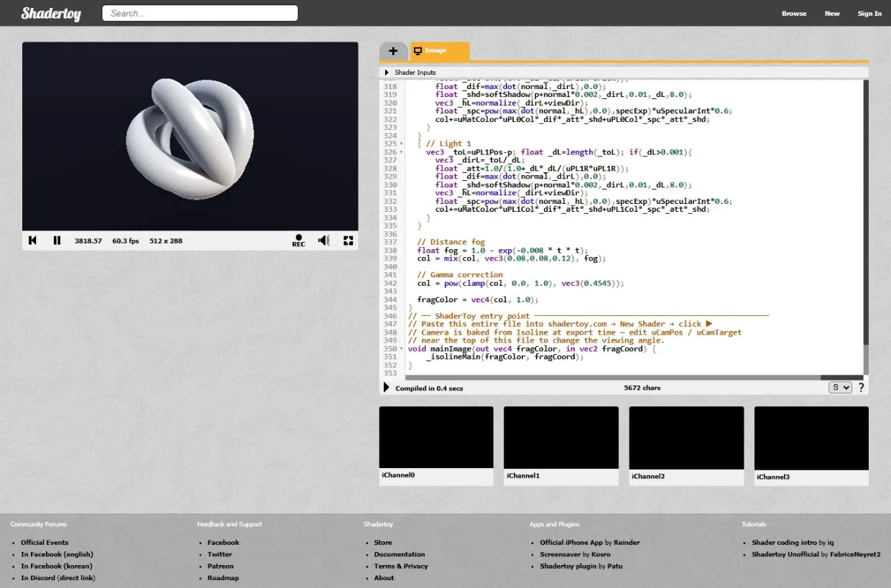The image size is (891, 588).
Task: Mute the shader audio volume
Action: tap(323, 241)
